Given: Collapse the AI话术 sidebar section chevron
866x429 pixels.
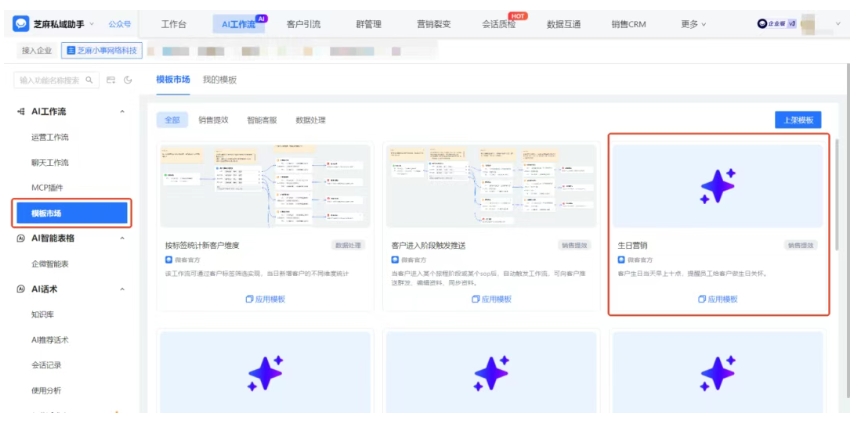Looking at the screenshot, I should coord(122,289).
